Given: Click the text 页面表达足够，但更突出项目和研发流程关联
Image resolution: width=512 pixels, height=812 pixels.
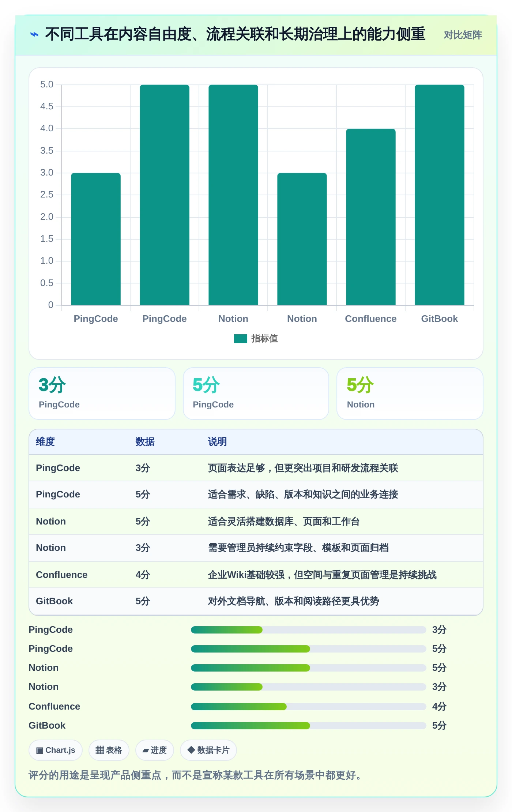Looking at the screenshot, I should click(303, 468).
